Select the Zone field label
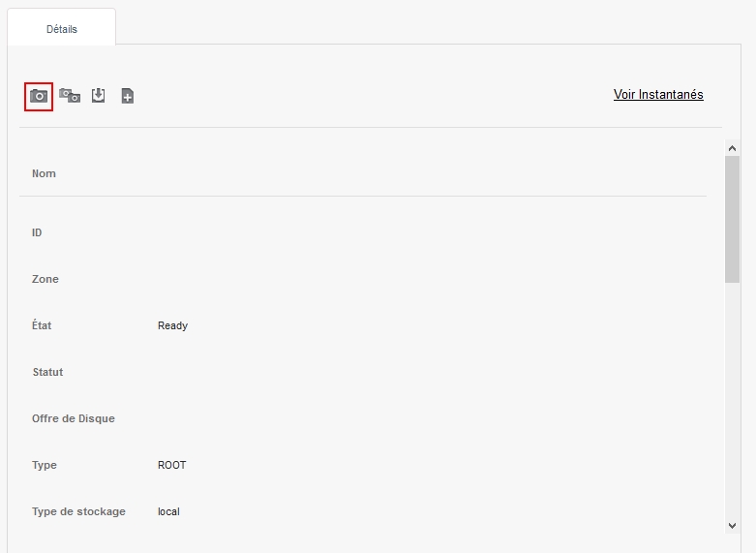The height and width of the screenshot is (553, 756). coord(45,279)
